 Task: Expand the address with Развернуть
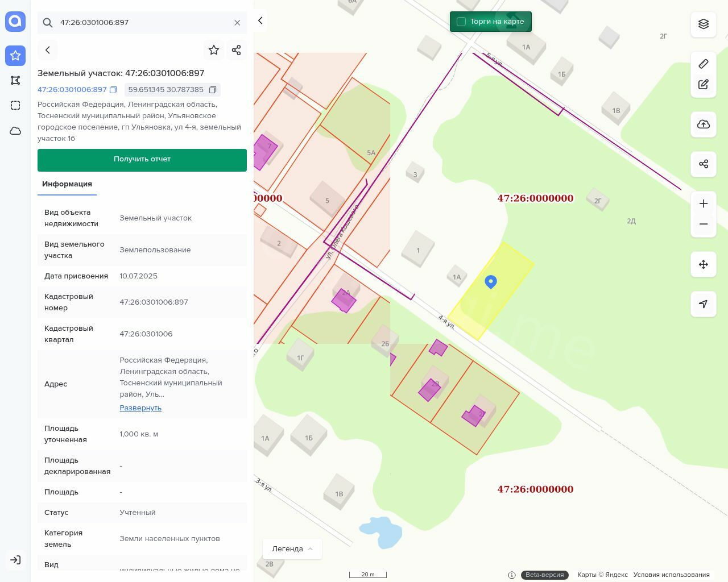[140, 408]
